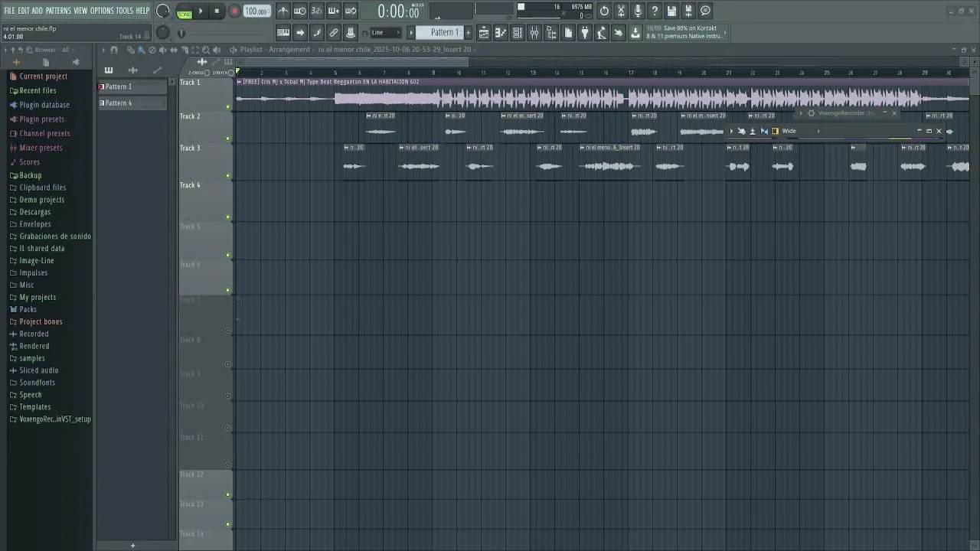
Task: Toggle the overdub/blend recording icon
Action: (334, 11)
